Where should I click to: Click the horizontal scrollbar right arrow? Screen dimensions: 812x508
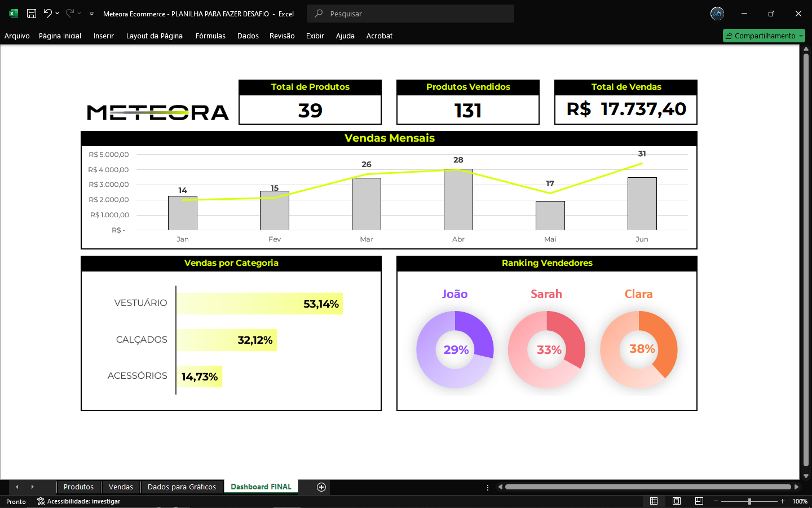[x=796, y=487]
